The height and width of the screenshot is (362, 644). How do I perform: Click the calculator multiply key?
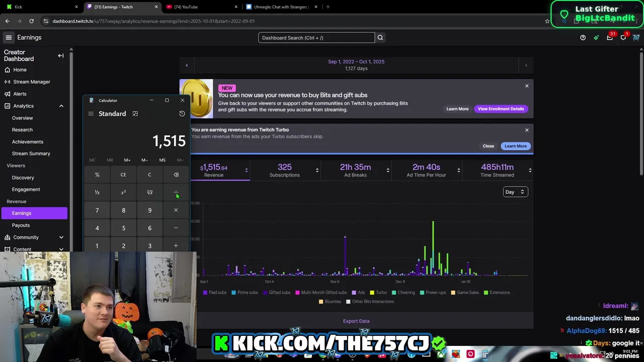(176, 210)
